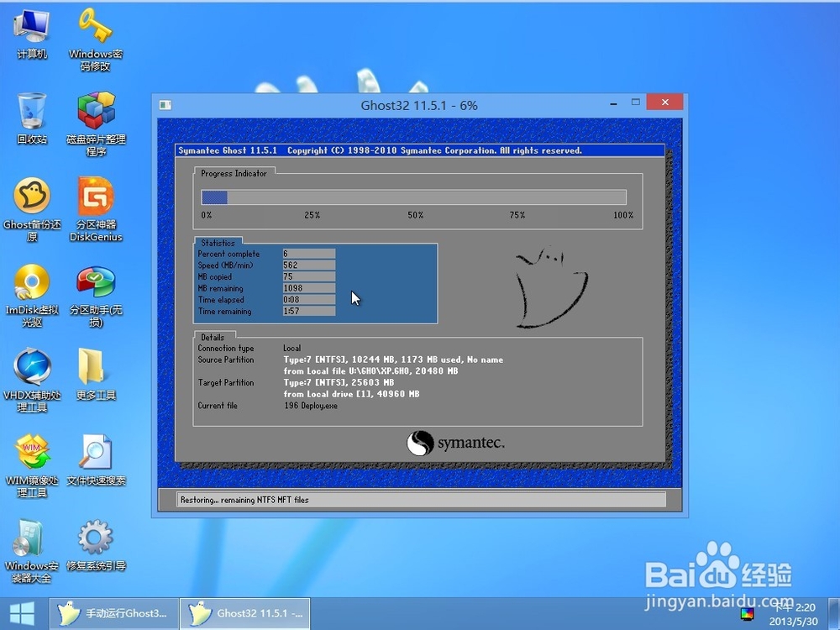Close the Ghost32 11.5.1 window
840x630 pixels.
click(x=664, y=102)
